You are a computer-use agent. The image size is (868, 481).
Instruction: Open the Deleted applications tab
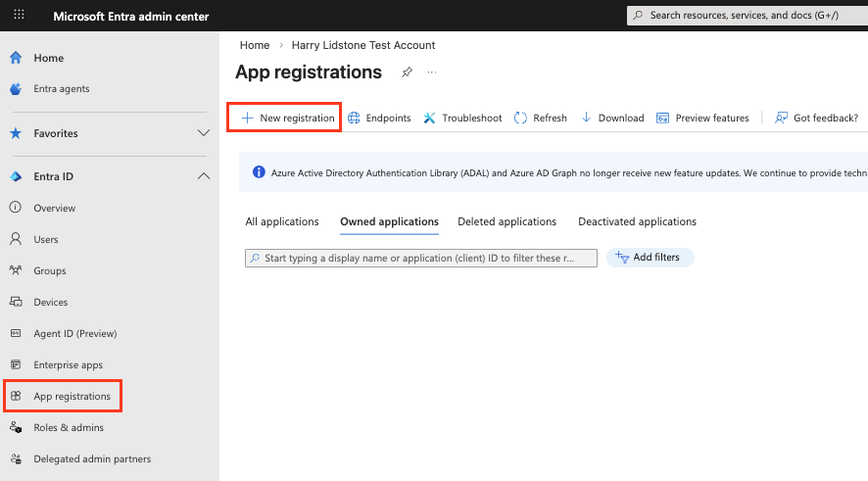[506, 221]
